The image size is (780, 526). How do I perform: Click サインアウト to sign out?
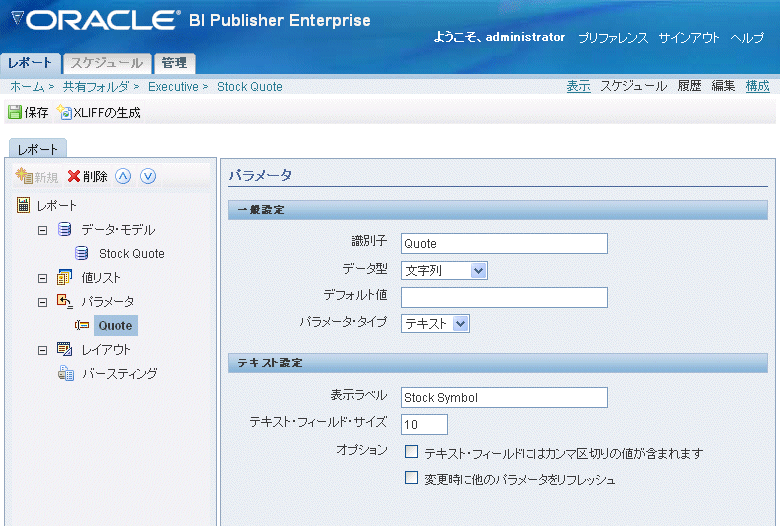(689, 38)
